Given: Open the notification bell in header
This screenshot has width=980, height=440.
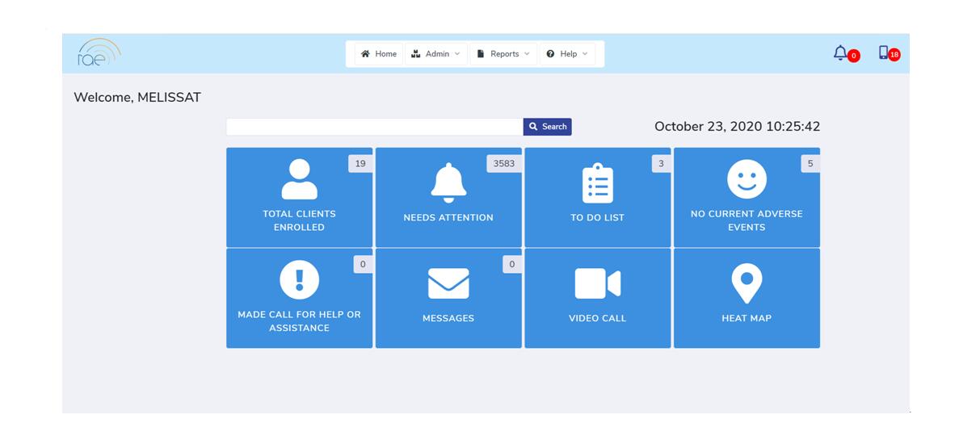Looking at the screenshot, I should point(840,53).
